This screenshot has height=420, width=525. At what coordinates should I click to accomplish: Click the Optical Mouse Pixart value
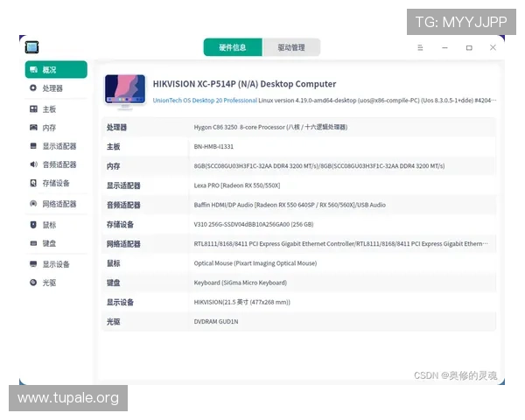[x=255, y=263]
